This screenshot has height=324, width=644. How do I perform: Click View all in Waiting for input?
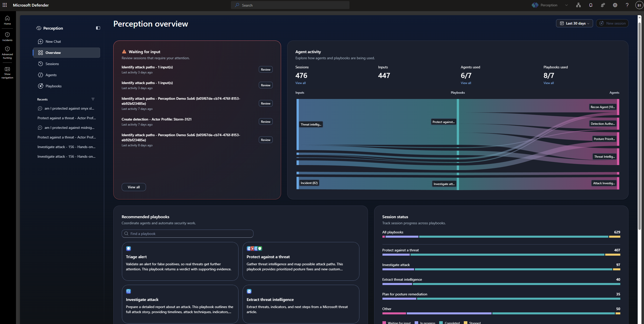click(134, 187)
